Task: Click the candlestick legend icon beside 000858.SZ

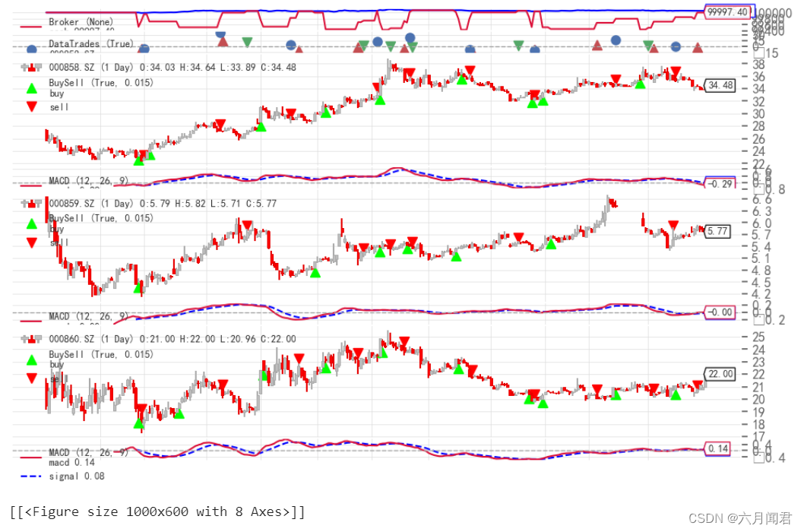Action: pyautogui.click(x=31, y=67)
